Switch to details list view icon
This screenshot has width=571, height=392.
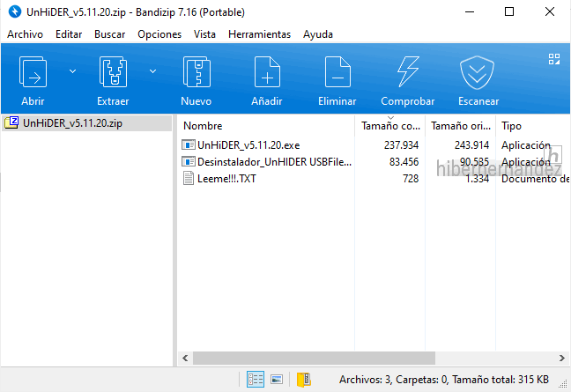pyautogui.click(x=256, y=380)
